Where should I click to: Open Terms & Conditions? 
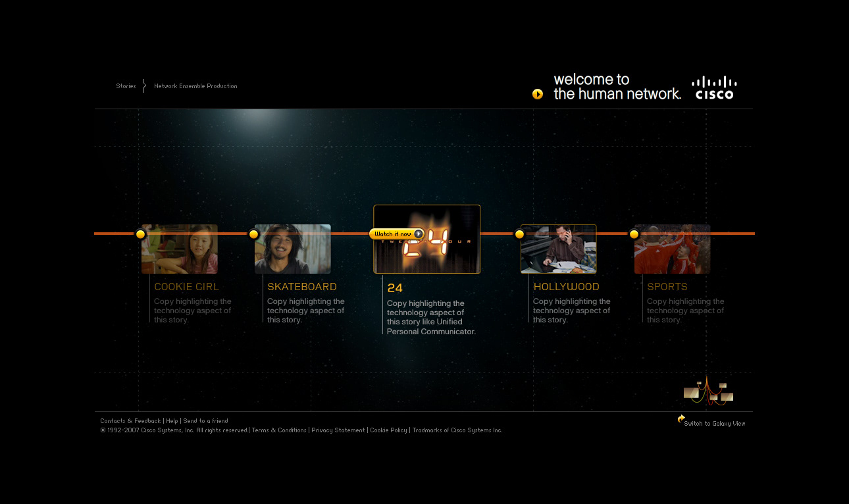click(279, 430)
